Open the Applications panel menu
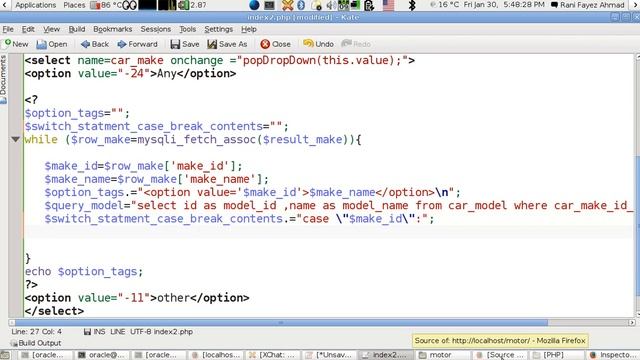This screenshot has width=640, height=360. [x=36, y=5]
